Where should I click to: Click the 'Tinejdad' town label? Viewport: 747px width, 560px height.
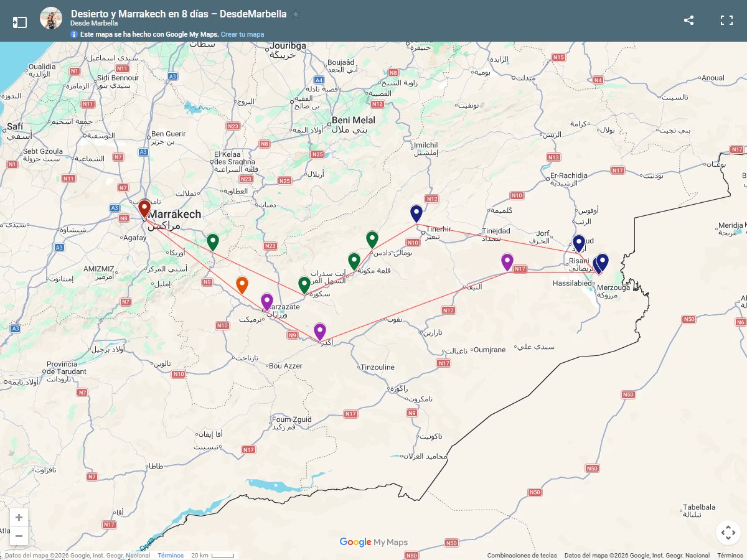496,231
